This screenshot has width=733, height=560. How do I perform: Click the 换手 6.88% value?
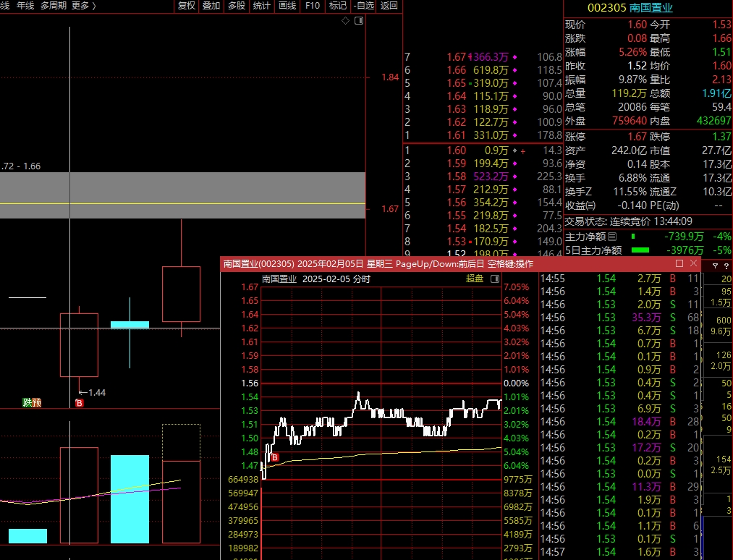click(x=632, y=178)
